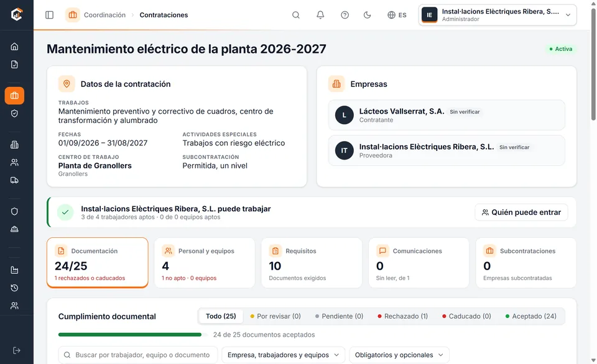Viewport: 597px width, 364px height.
Task: Open the shield-check icon in sidebar
Action: tap(14, 113)
